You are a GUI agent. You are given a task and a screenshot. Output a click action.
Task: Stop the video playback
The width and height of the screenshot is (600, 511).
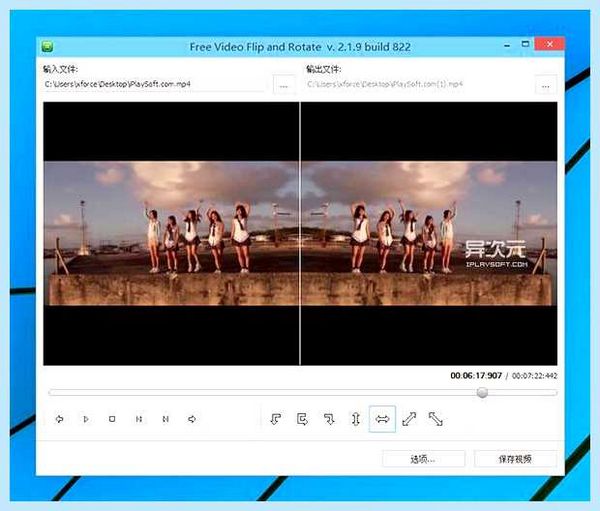112,419
